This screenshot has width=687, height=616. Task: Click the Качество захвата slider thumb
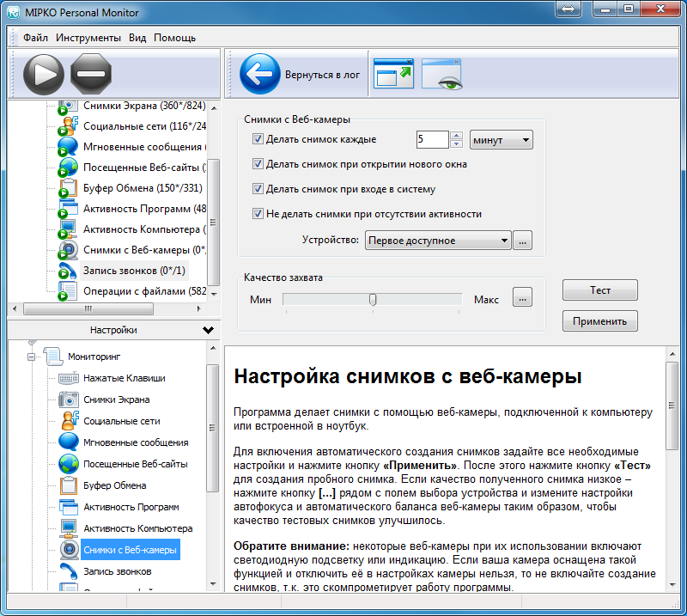373,300
